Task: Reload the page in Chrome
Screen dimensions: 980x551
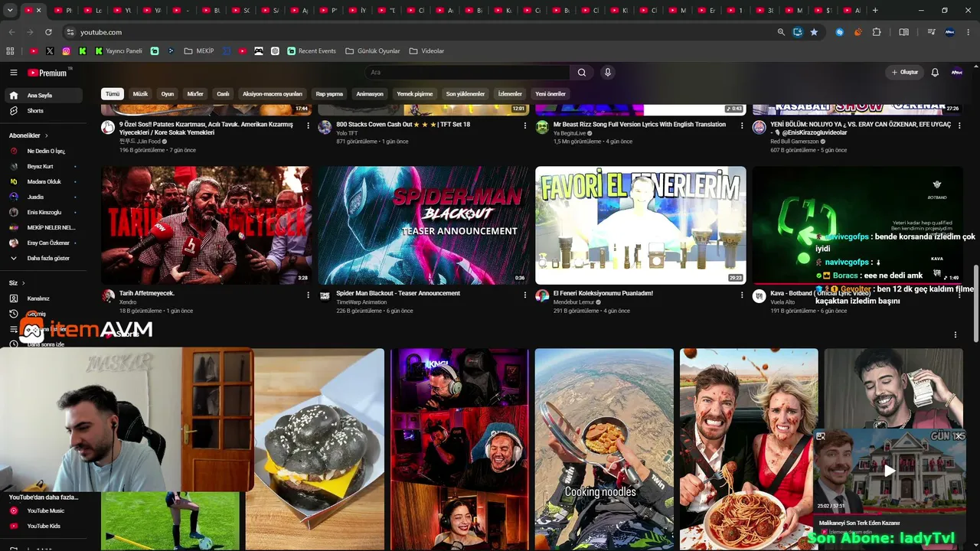Action: (x=48, y=32)
